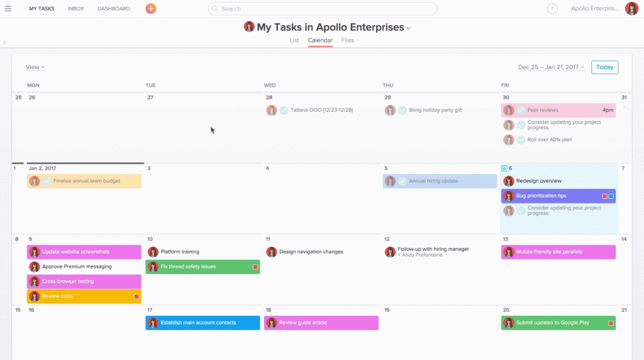Image resolution: width=644 pixels, height=360 pixels.
Task: Click into the Search field
Action: pos(323,9)
